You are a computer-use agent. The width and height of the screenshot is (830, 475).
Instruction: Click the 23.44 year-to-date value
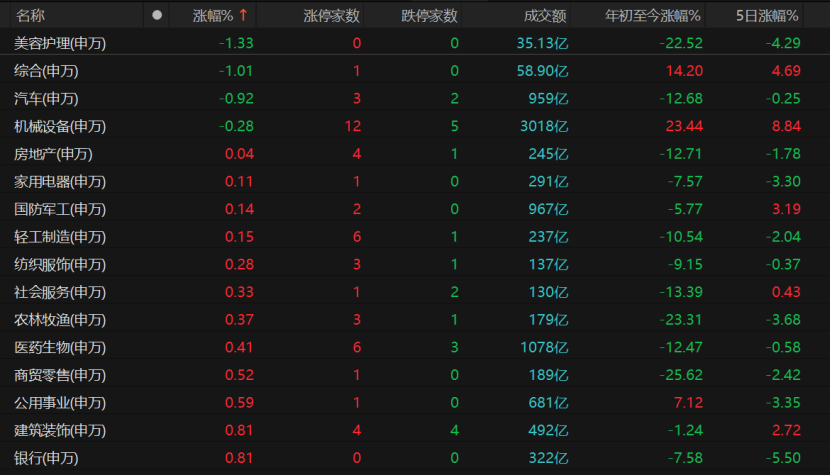[684, 126]
